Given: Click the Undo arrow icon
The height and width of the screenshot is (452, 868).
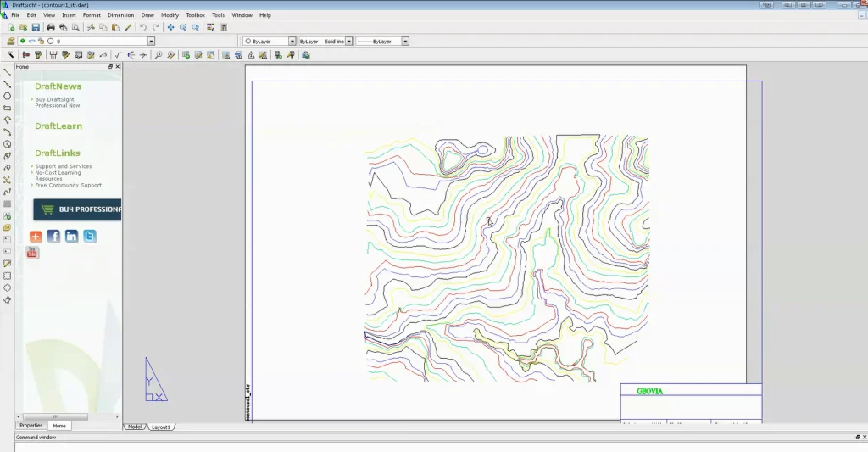Looking at the screenshot, I should 143,27.
